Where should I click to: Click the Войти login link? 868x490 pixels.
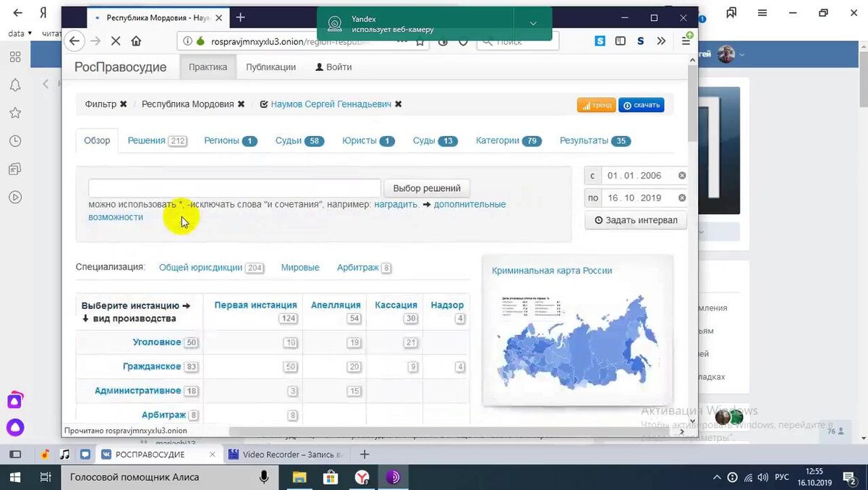333,67
